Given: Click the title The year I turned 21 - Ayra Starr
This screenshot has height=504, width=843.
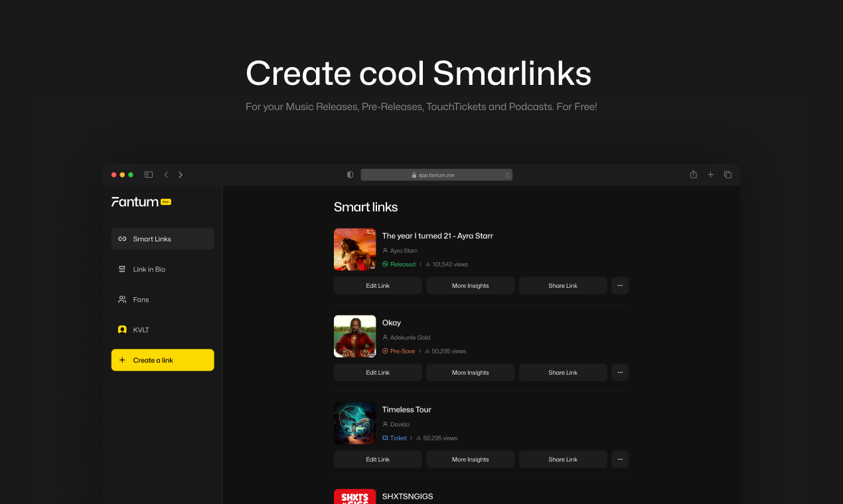Looking at the screenshot, I should point(437,235).
